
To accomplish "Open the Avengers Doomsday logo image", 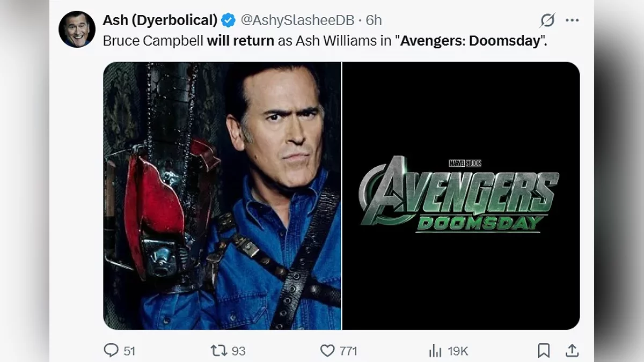I will (460, 196).
